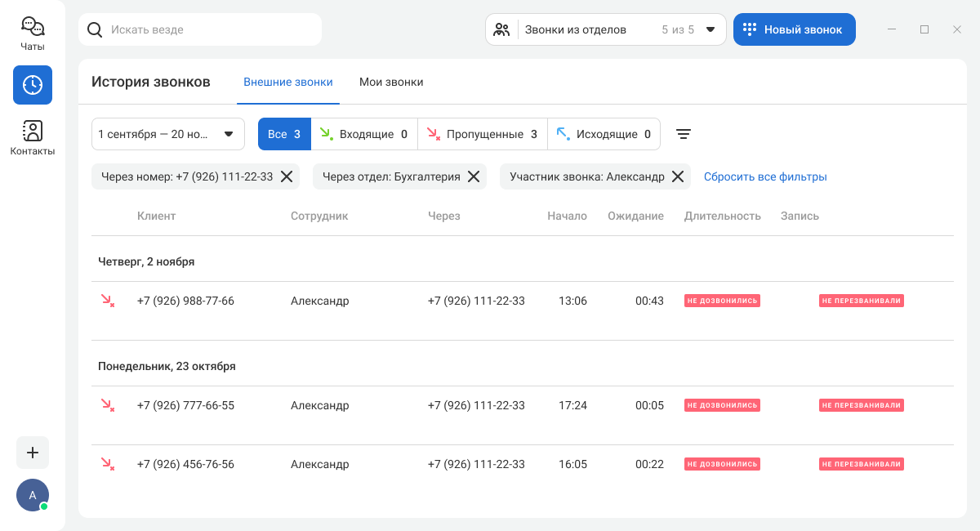The image size is (980, 531).
Task: Select the Все calls filter
Action: point(284,134)
